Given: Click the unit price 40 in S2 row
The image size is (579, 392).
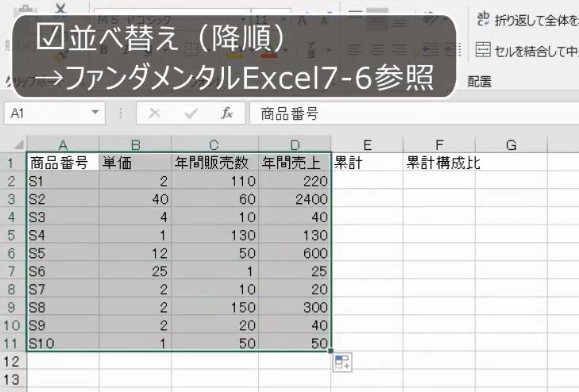Looking at the screenshot, I should click(x=135, y=198).
